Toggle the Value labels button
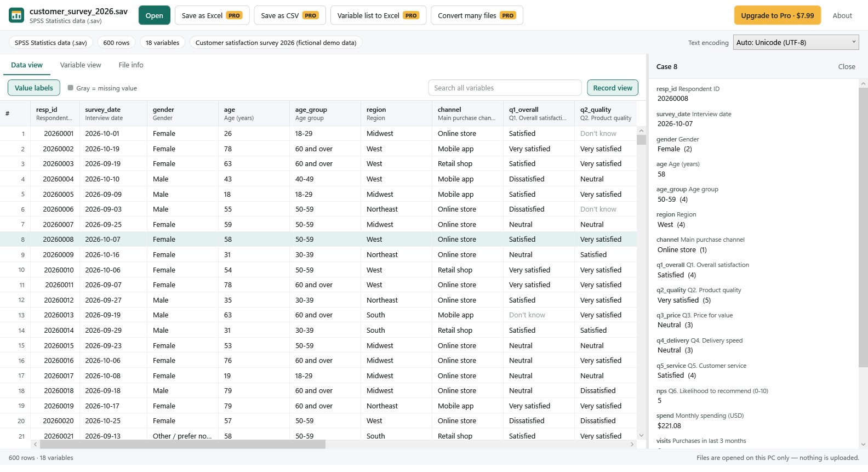This screenshot has width=868, height=472. pos(34,88)
